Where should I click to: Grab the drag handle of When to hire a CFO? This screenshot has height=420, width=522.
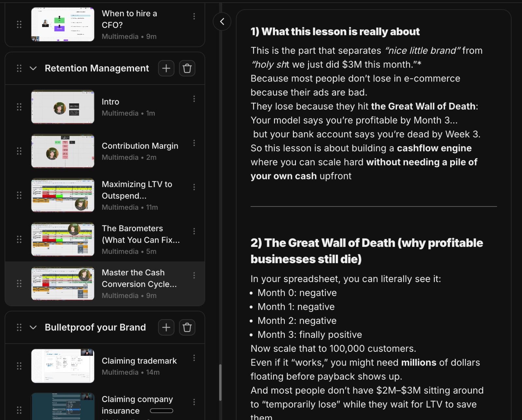point(19,24)
